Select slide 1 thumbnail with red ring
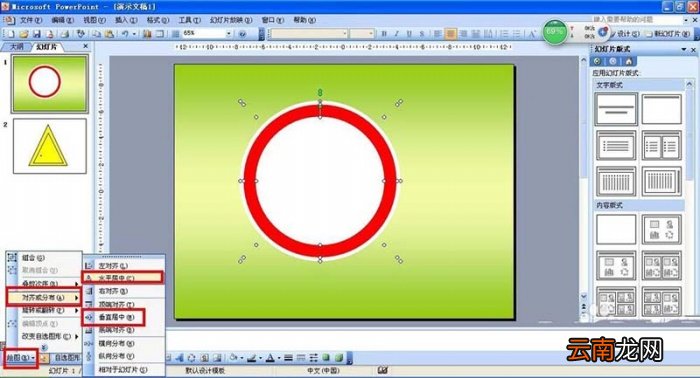Viewport: 700px width, 378px height. point(50,83)
